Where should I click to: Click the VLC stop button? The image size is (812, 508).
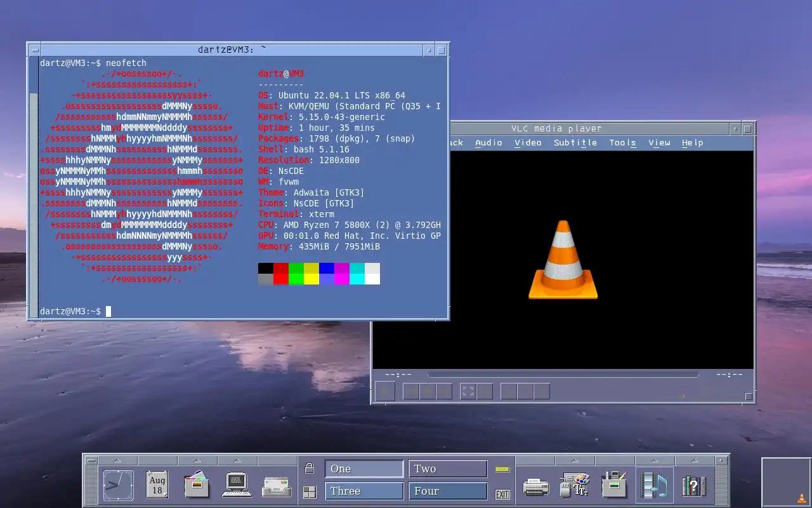(428, 391)
